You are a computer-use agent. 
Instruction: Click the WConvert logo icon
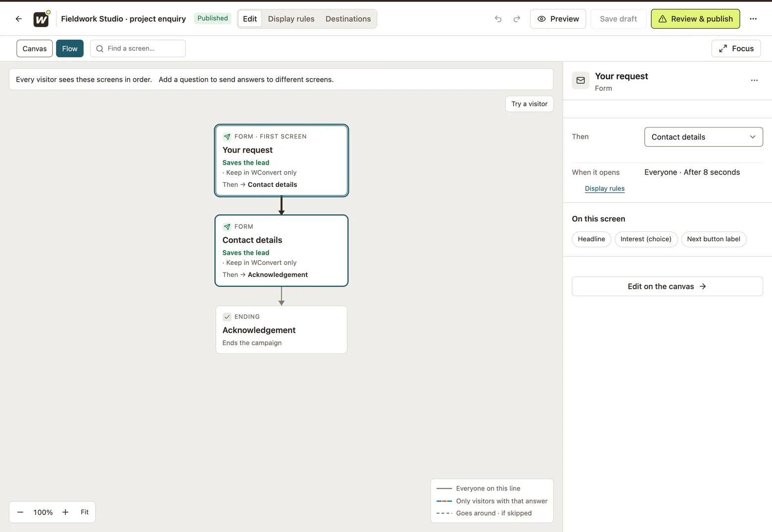[41, 19]
